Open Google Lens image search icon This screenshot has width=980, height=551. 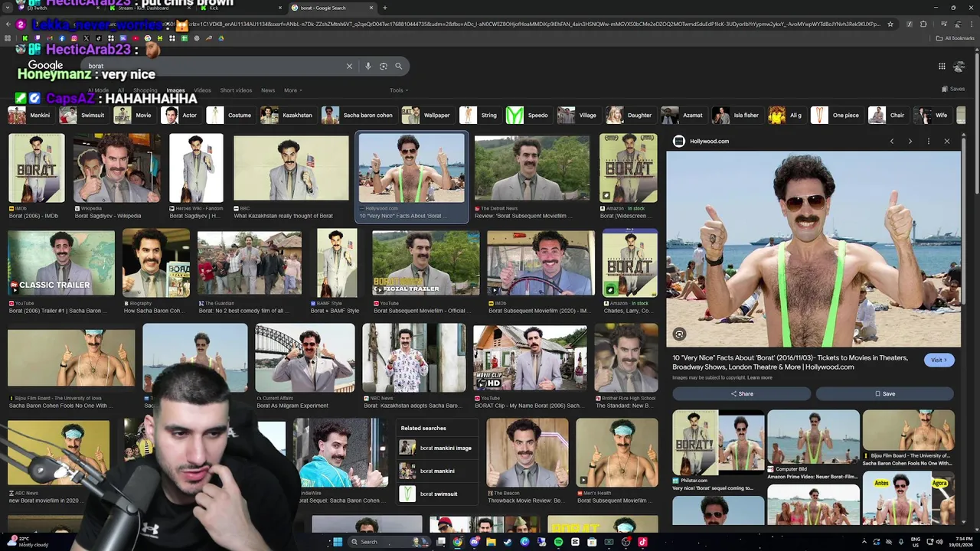(384, 67)
